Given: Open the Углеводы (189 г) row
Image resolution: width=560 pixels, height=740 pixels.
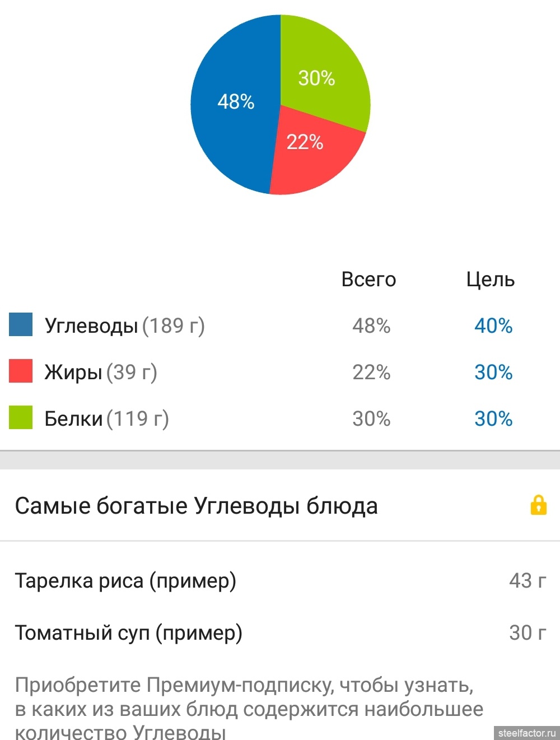Looking at the screenshot, I should pos(280,325).
